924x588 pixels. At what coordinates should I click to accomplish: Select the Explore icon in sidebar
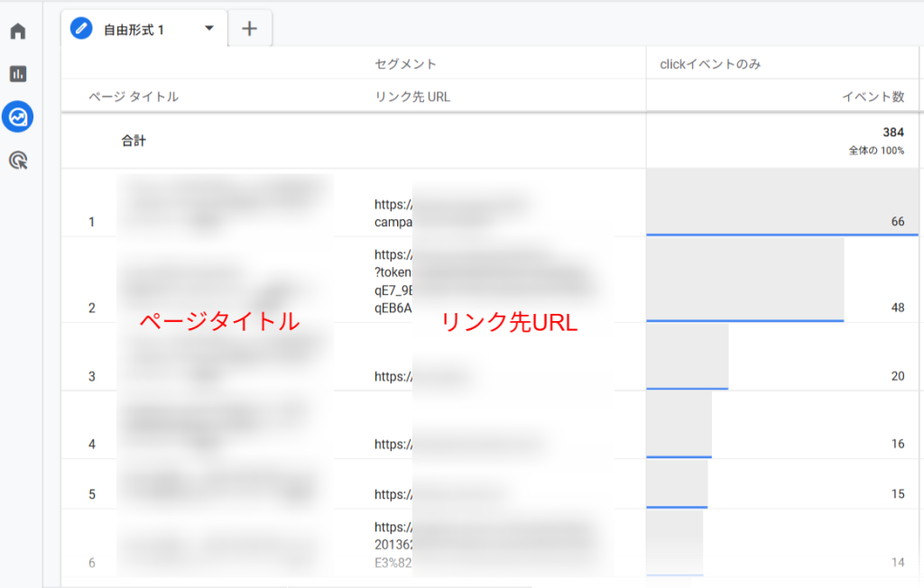coord(18,116)
